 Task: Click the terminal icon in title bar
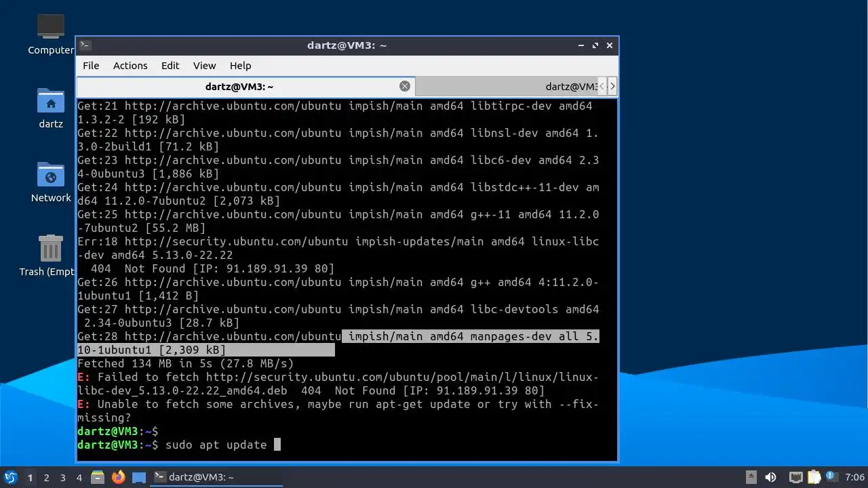(x=85, y=45)
